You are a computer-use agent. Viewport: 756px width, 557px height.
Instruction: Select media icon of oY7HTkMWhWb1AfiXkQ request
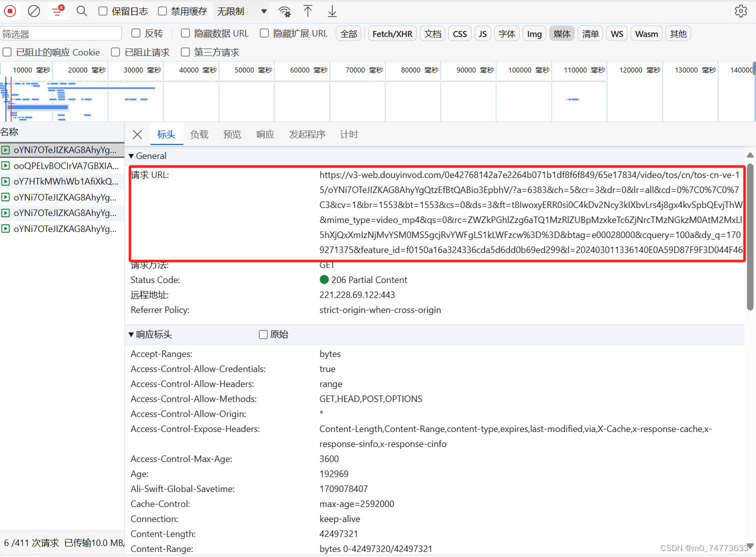pyautogui.click(x=5, y=181)
